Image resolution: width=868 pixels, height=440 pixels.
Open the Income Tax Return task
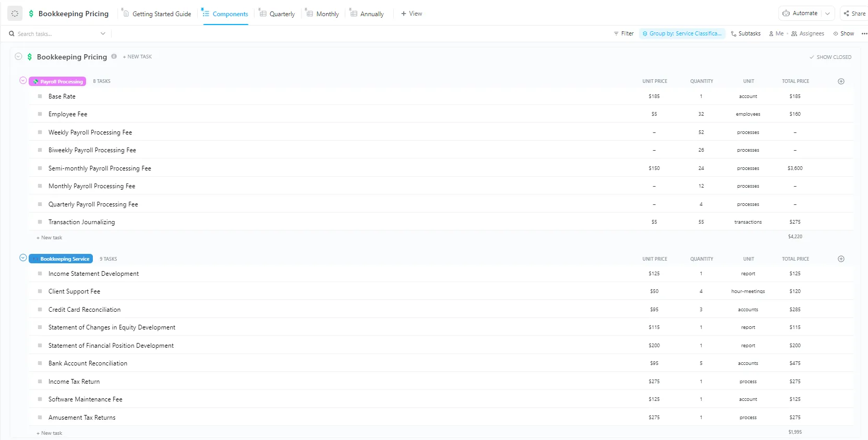(x=74, y=382)
